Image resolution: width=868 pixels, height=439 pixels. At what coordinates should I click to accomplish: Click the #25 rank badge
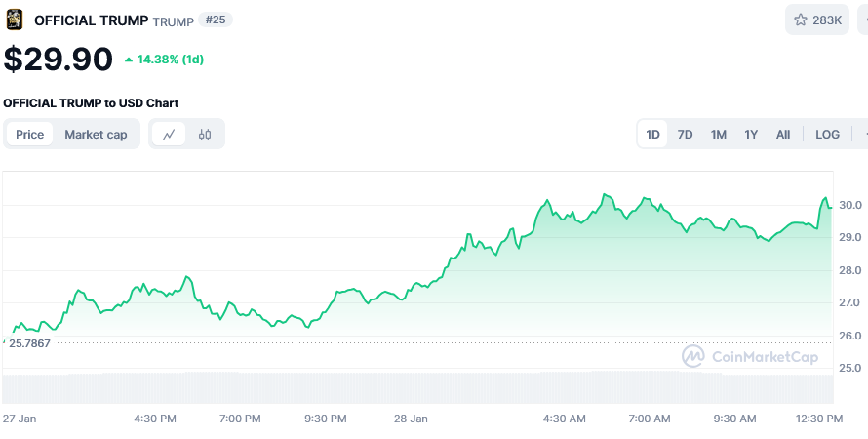click(216, 20)
